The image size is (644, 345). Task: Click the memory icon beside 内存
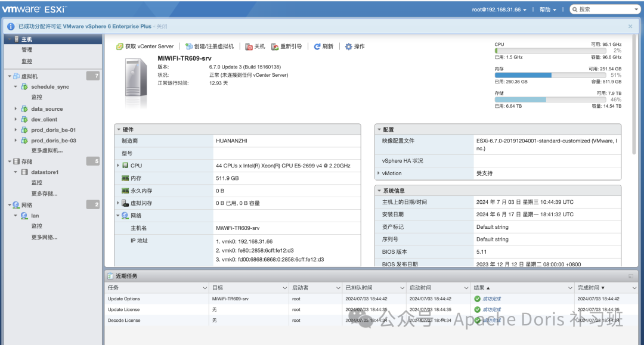point(125,178)
